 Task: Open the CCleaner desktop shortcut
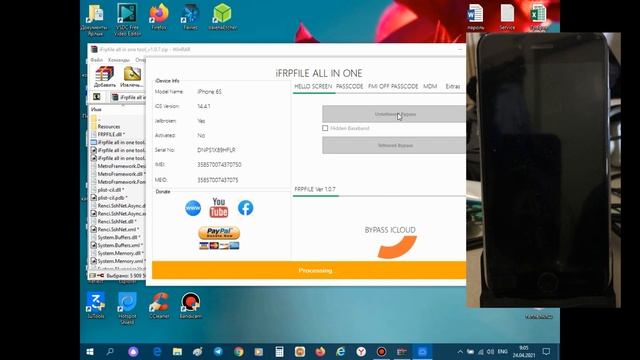click(159, 304)
